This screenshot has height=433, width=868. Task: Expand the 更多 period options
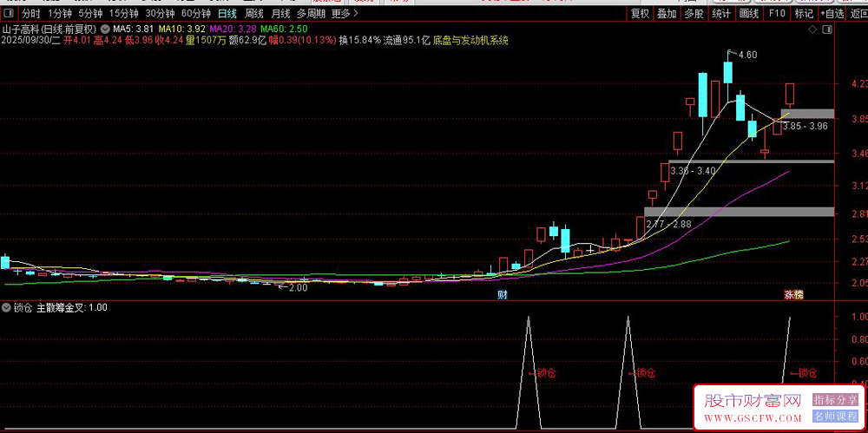tap(345, 13)
